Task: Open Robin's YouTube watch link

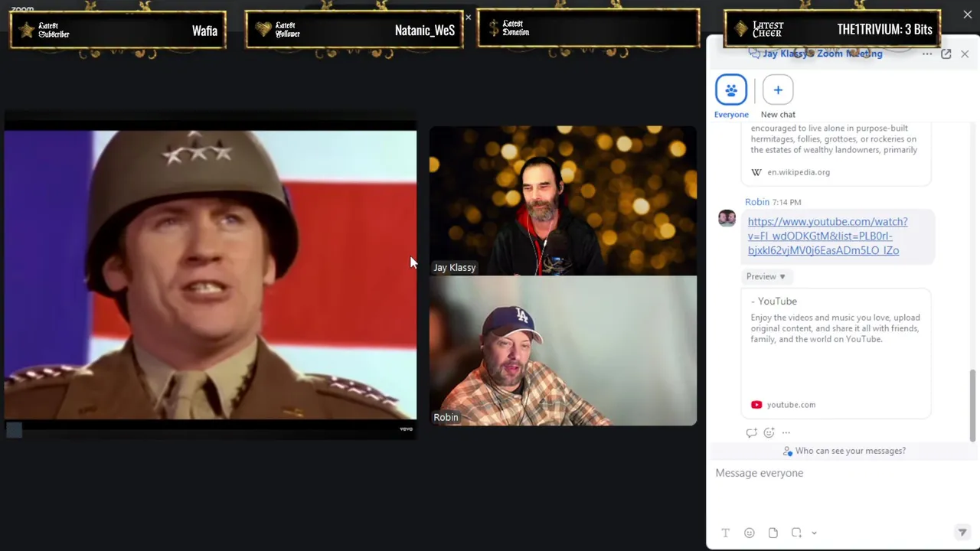Action: pyautogui.click(x=827, y=236)
